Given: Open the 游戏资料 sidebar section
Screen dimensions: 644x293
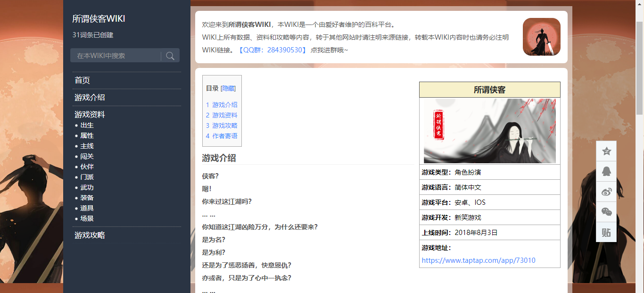Looking at the screenshot, I should 90,114.
